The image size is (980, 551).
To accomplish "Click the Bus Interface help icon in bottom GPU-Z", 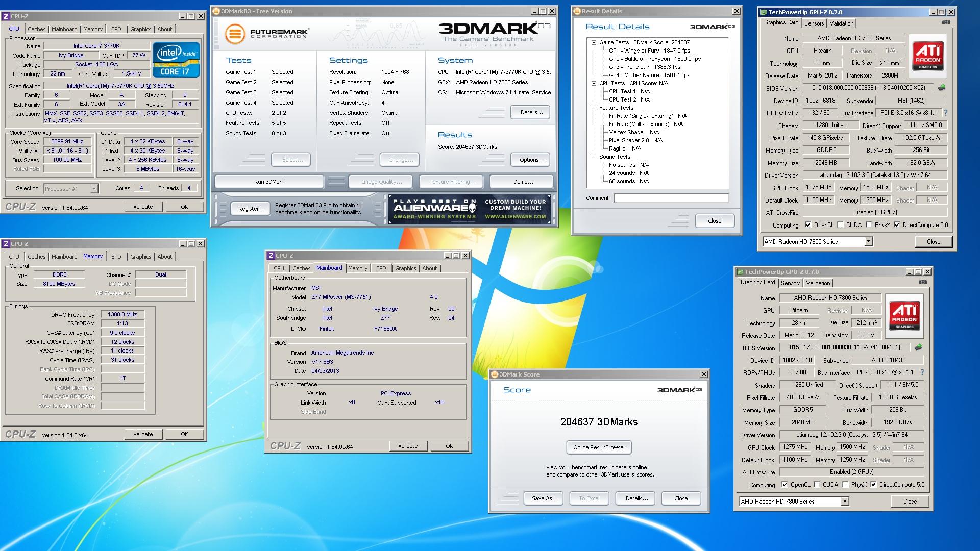I will click(922, 372).
